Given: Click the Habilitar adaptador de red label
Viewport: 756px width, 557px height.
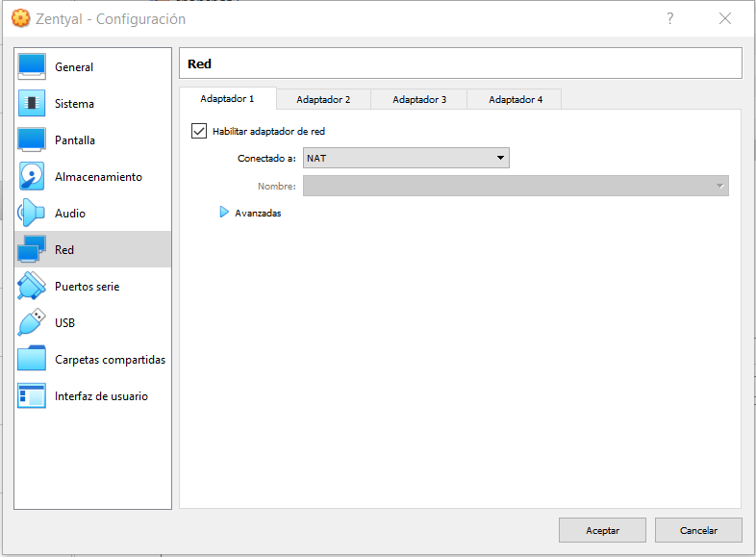Looking at the screenshot, I should [268, 131].
